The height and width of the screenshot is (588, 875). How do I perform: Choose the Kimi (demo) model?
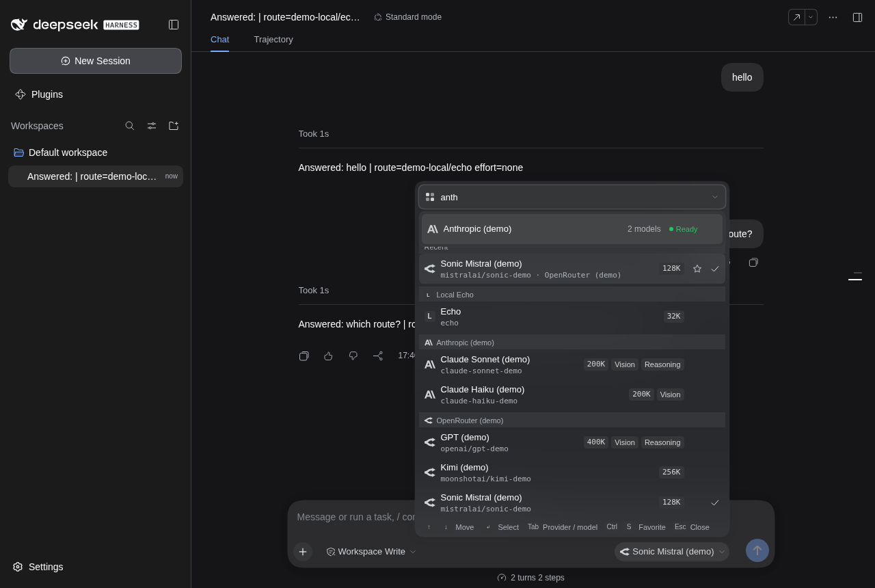572,472
